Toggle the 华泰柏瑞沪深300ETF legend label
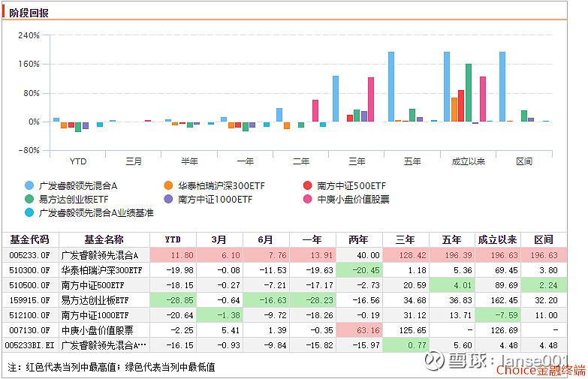Viewport: 588px width, 379px height. tap(222, 185)
